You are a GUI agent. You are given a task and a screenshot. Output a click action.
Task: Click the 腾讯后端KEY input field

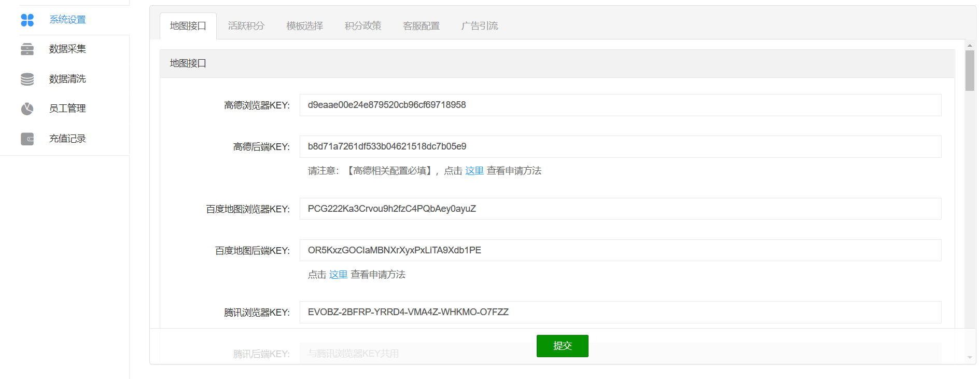tap(620, 354)
